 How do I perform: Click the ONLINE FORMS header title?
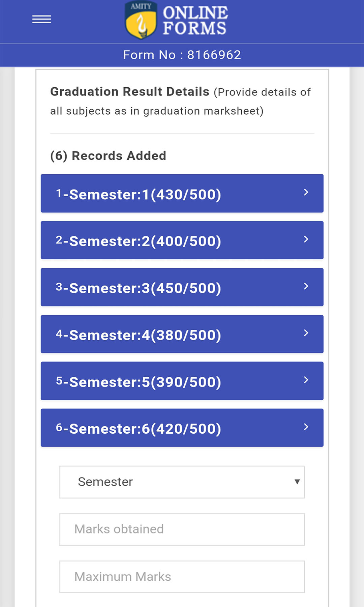pos(195,20)
